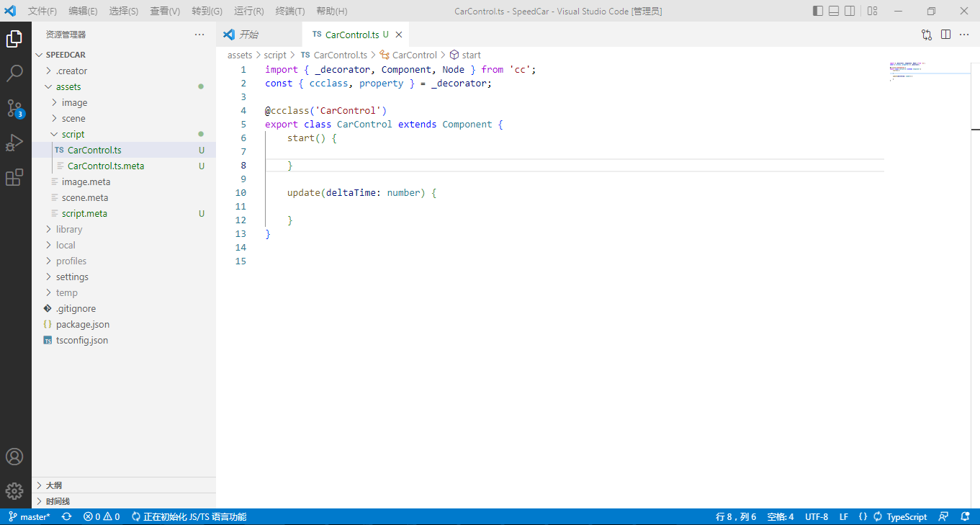This screenshot has width=980, height=525.
Task: Expand the 时间线 timeline section
Action: (124, 501)
